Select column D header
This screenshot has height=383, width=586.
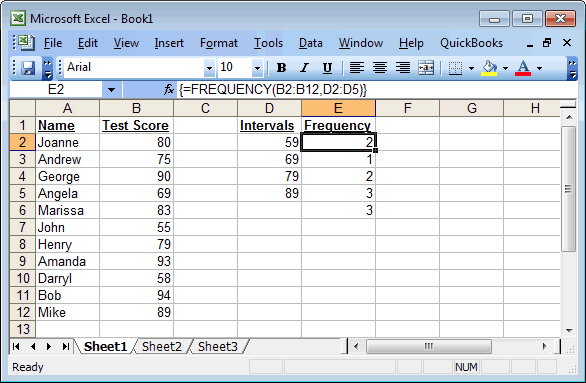coord(269,108)
